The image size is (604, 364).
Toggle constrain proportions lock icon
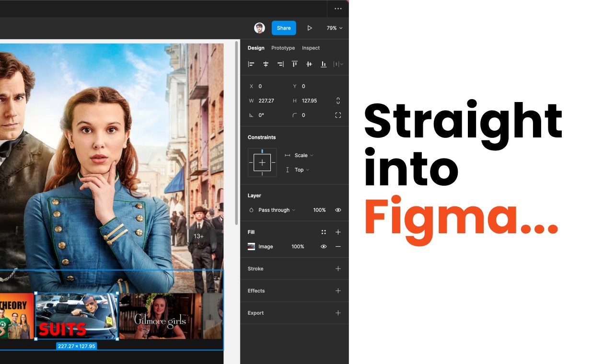338,101
